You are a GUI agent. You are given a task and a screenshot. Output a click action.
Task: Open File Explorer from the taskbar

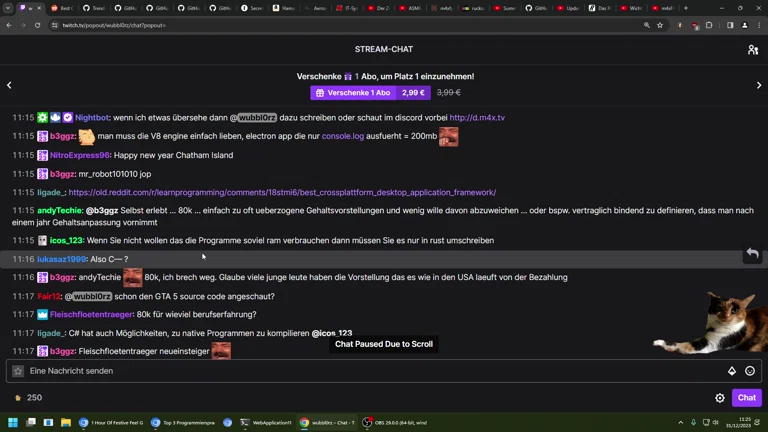pyautogui.click(x=66, y=423)
